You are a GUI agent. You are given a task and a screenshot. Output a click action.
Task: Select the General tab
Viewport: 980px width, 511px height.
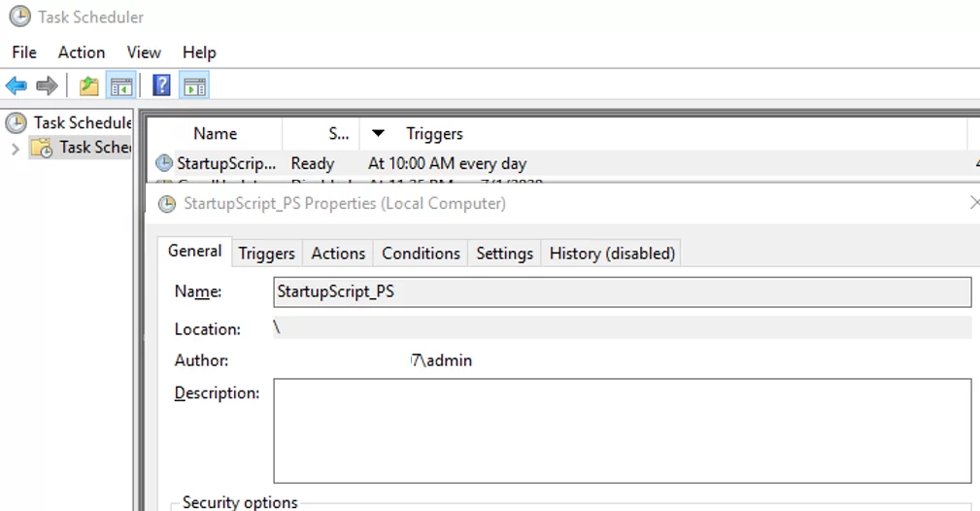(194, 252)
